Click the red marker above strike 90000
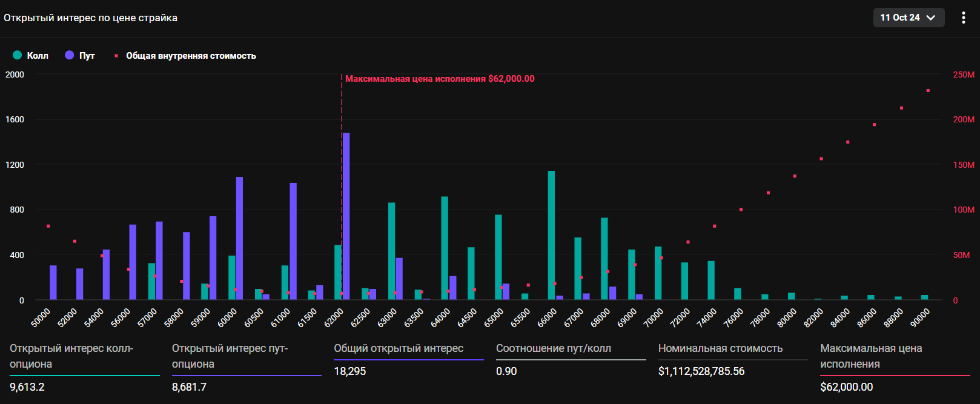980x404 pixels. tap(928, 91)
